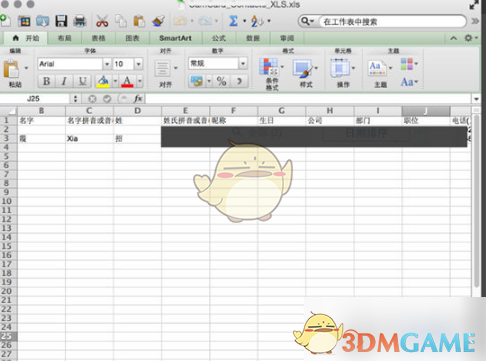This screenshot has height=361, width=486.
Task: Open the Arial font name dropdown
Action: (x=107, y=64)
